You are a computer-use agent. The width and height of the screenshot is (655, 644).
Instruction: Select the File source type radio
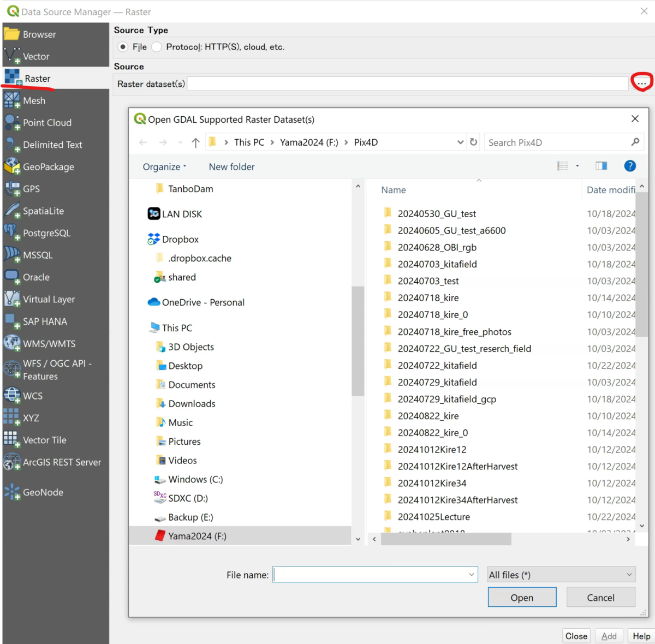(x=123, y=47)
